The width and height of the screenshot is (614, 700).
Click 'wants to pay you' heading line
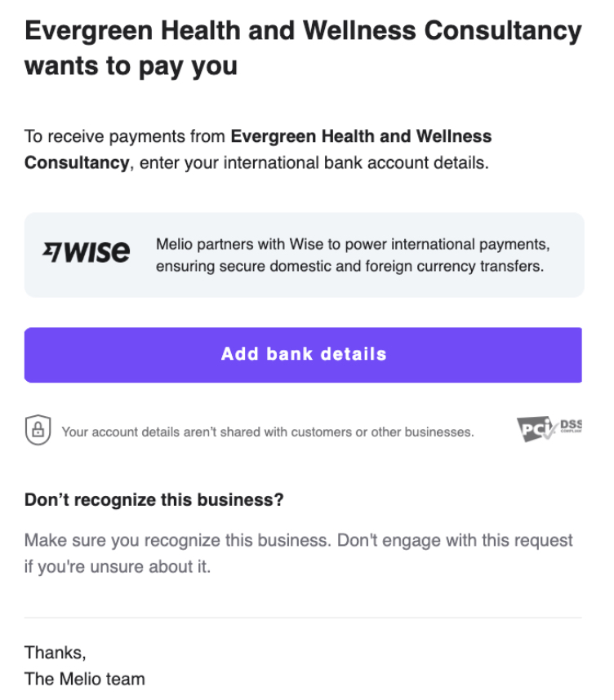[131, 66]
